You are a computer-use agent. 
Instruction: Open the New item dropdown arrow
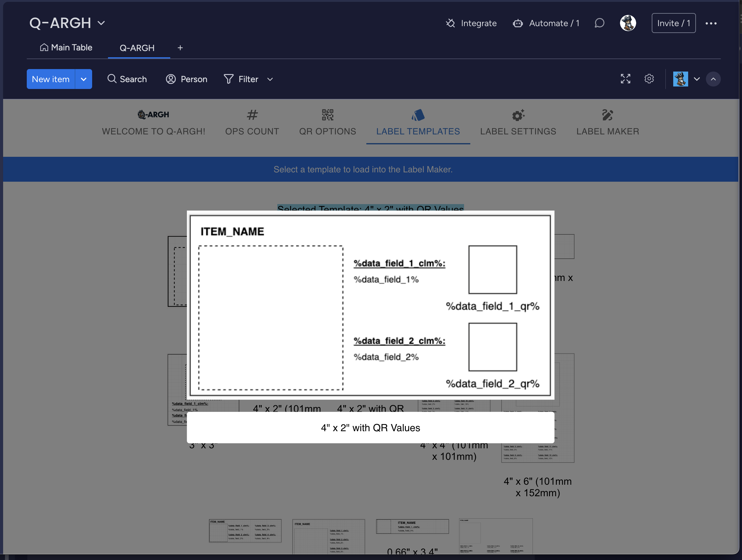pyautogui.click(x=83, y=79)
